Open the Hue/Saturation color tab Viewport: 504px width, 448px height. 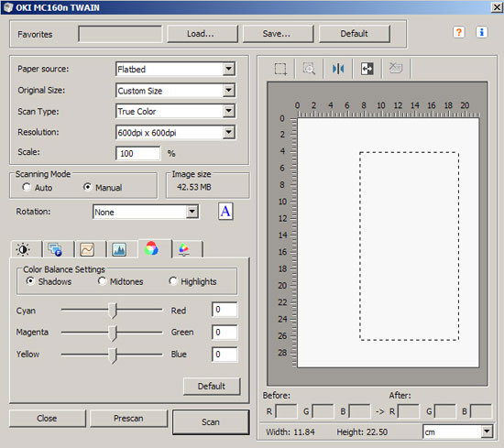click(183, 249)
